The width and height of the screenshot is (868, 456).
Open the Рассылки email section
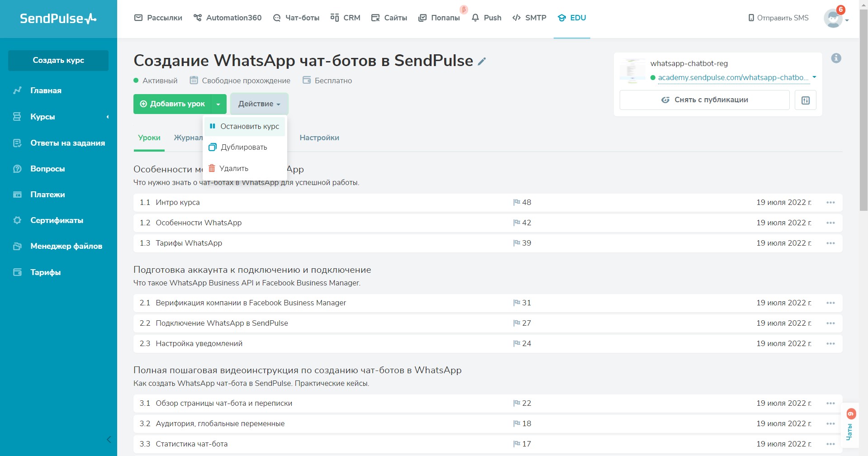(x=158, y=18)
